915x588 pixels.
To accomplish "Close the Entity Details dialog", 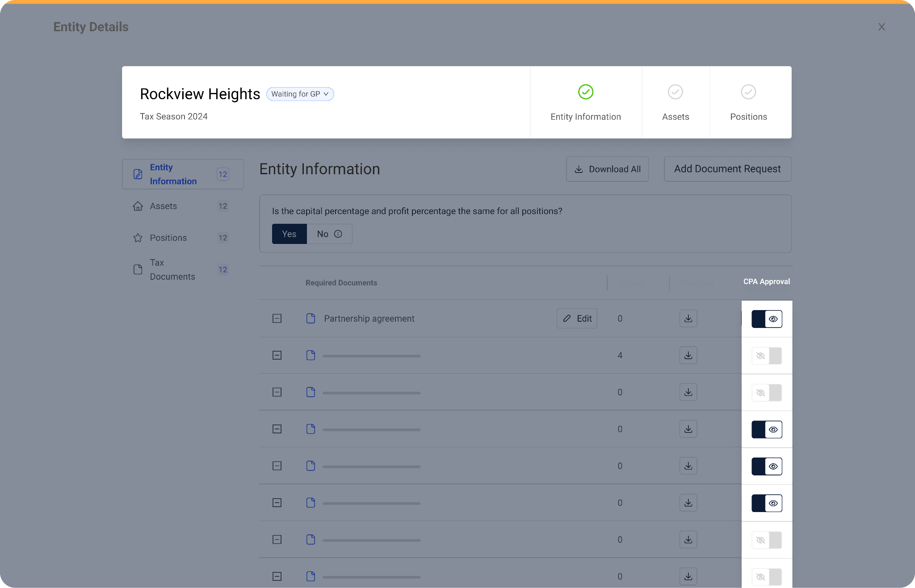I will [x=881, y=27].
